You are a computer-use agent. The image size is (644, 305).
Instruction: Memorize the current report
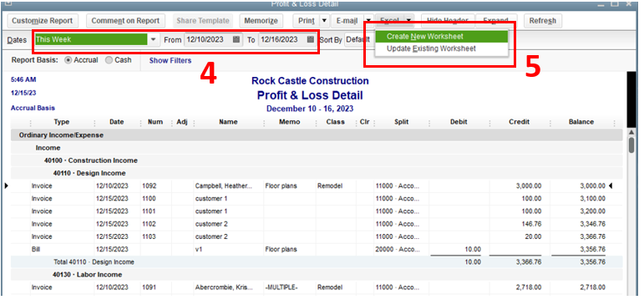pyautogui.click(x=261, y=21)
